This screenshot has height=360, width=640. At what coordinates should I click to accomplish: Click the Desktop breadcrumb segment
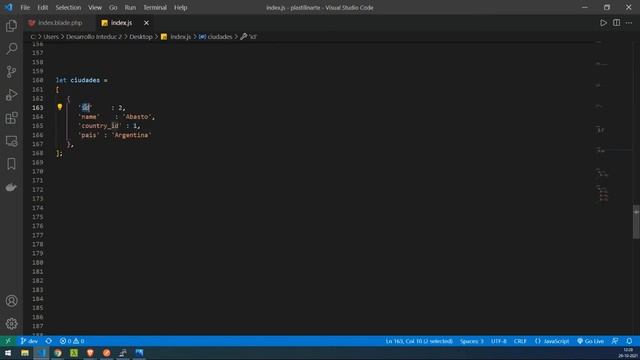click(x=141, y=37)
